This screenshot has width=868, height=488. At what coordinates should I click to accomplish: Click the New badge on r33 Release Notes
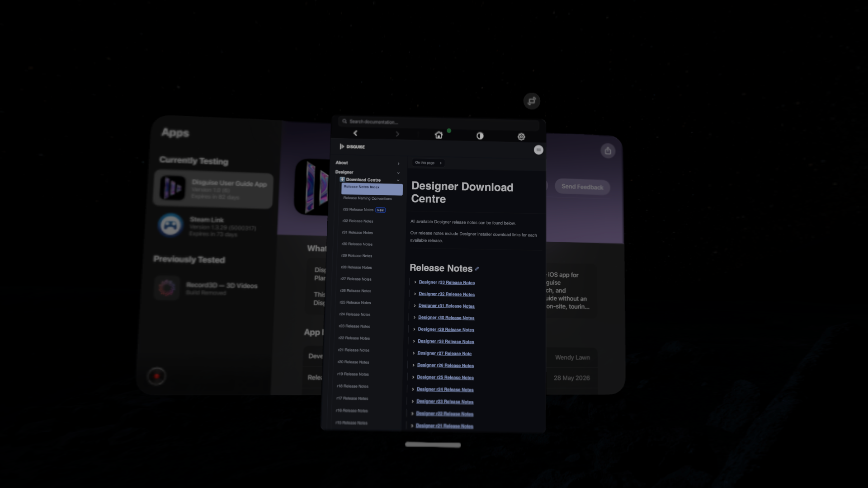coord(381,210)
